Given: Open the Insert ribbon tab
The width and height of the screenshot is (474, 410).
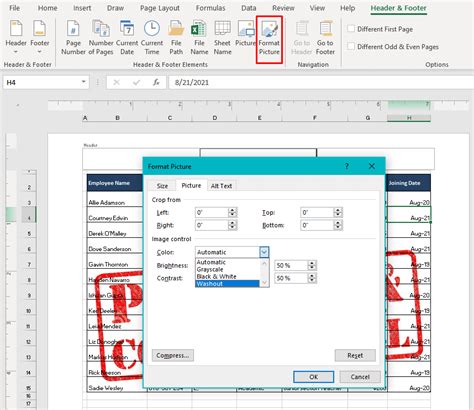Looking at the screenshot, I should [82, 8].
